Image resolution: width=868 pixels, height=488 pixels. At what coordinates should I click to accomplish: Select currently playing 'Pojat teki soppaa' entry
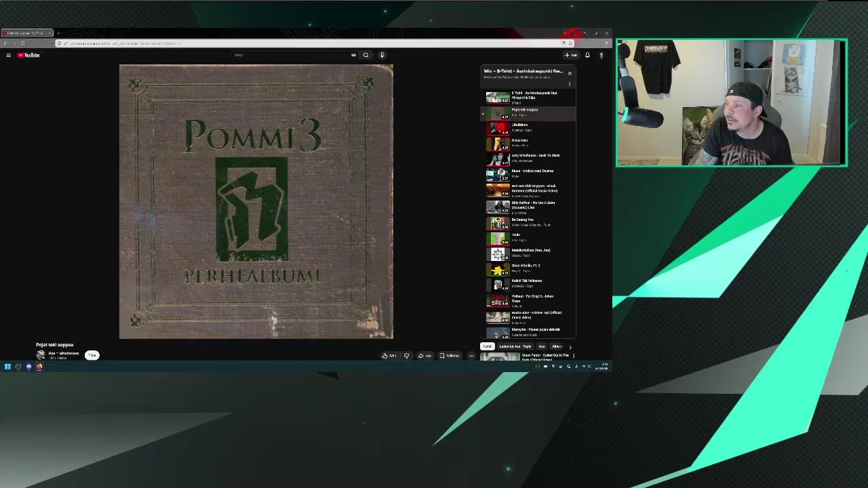coord(529,113)
